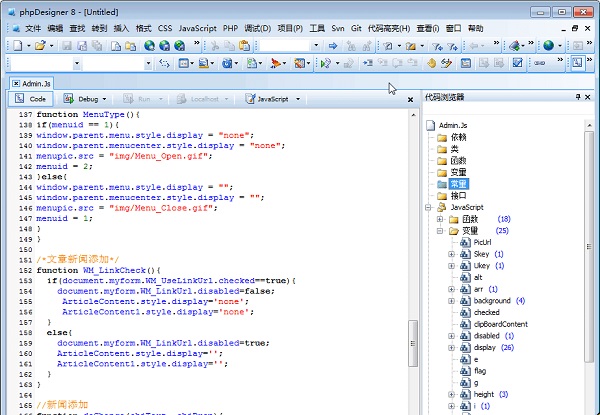The height and width of the screenshot is (415, 600).
Task: Click the editor vertical scrollbar thumb
Action: tap(413, 343)
